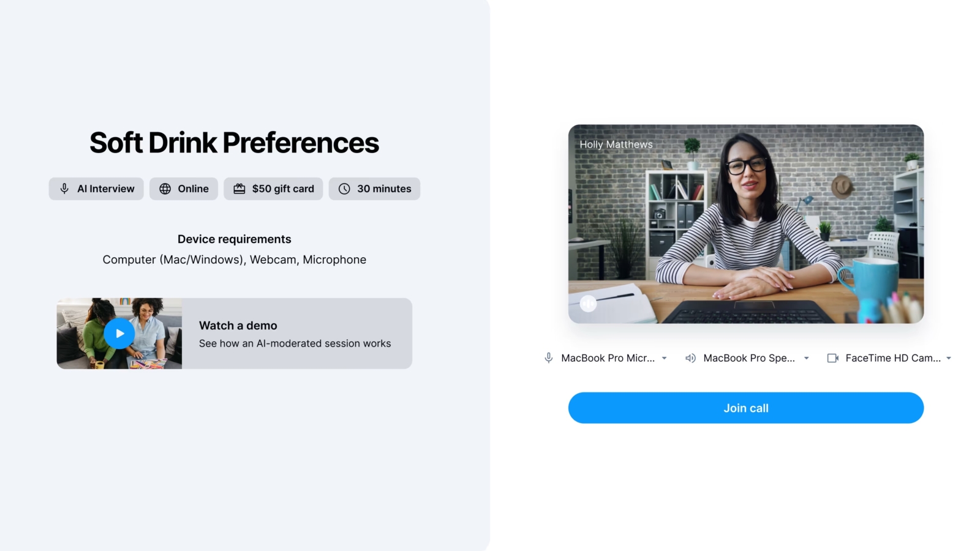
Task: Click the 30 minutes duration chip label
Action: click(x=384, y=189)
